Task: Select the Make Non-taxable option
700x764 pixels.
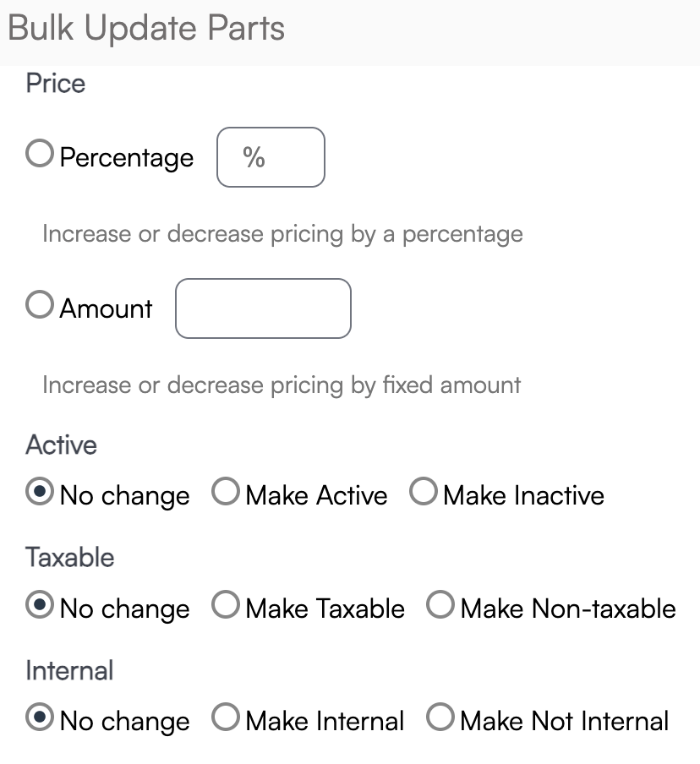Action: tap(440, 605)
